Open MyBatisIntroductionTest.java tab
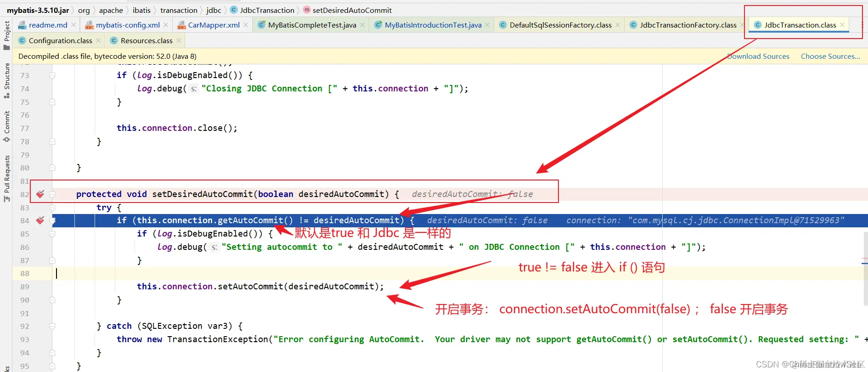Image resolution: width=868 pixels, height=372 pixels. tap(433, 25)
